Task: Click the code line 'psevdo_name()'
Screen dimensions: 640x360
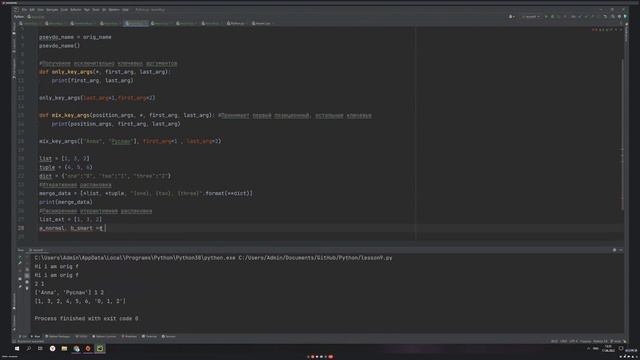Action: coord(60,46)
